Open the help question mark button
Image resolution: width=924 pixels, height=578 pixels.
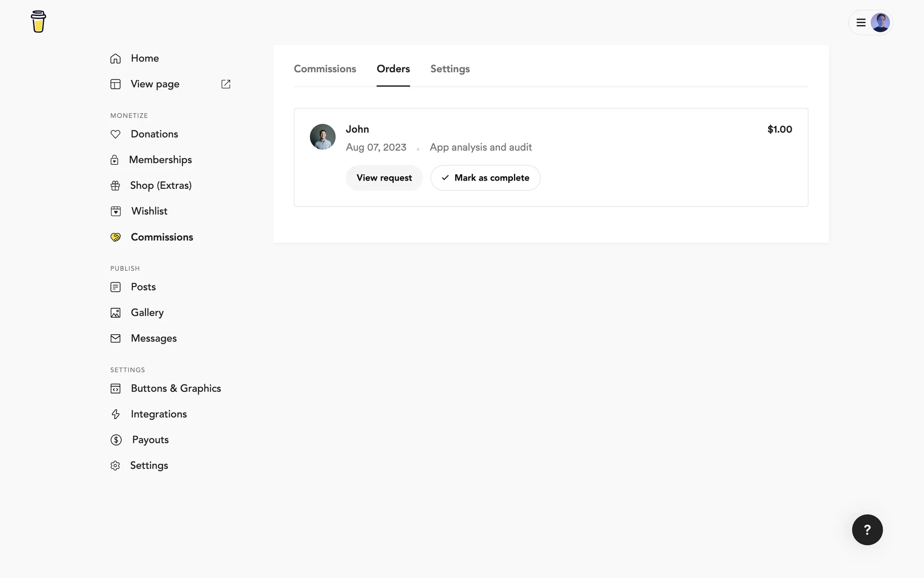[x=867, y=530]
